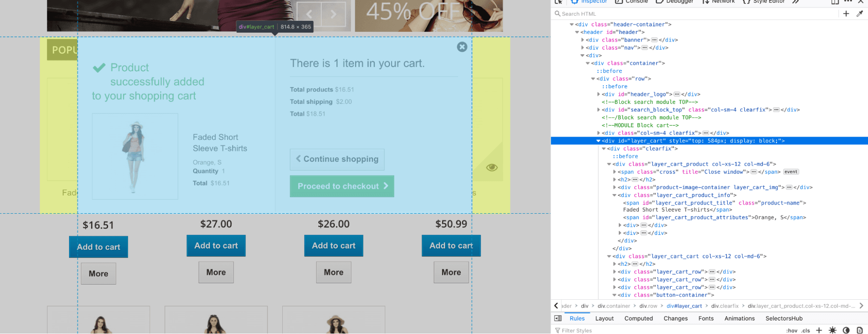Image resolution: width=868 pixels, height=334 pixels.
Task: Click the Search HTML input field
Action: 695,14
